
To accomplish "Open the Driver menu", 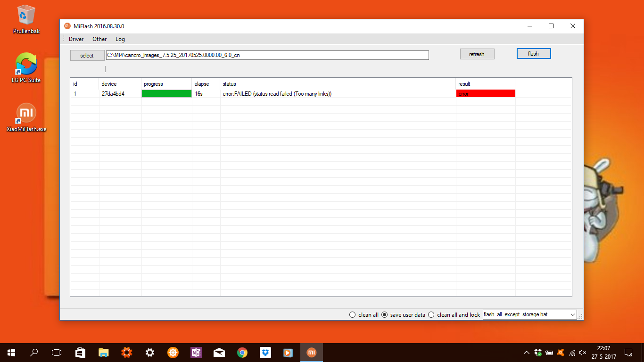I will [x=76, y=39].
